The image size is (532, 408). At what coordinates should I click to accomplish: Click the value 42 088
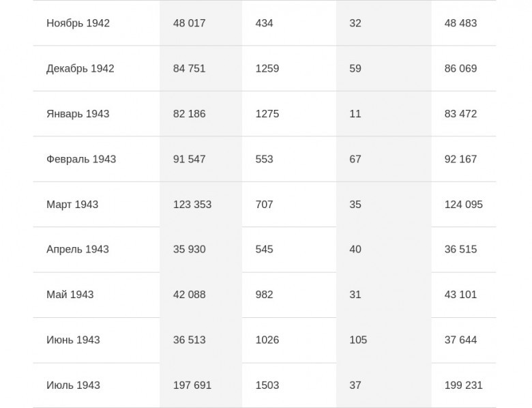[190, 294]
